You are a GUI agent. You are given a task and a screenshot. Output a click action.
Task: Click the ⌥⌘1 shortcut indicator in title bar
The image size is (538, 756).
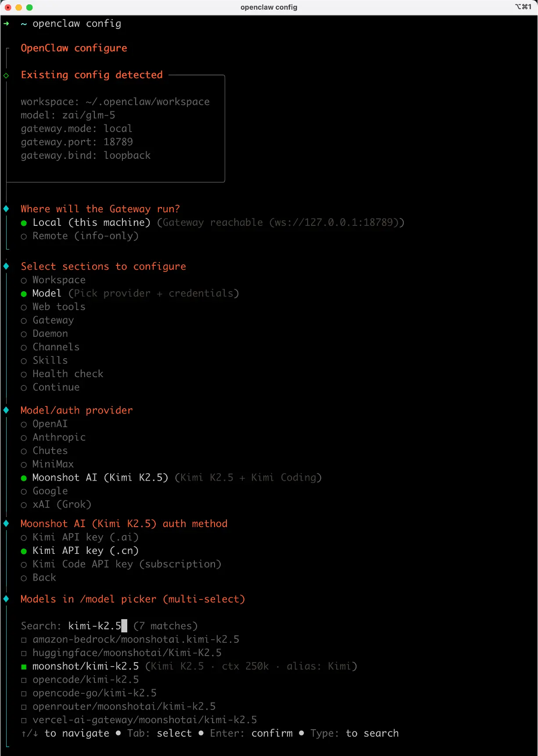tap(523, 7)
